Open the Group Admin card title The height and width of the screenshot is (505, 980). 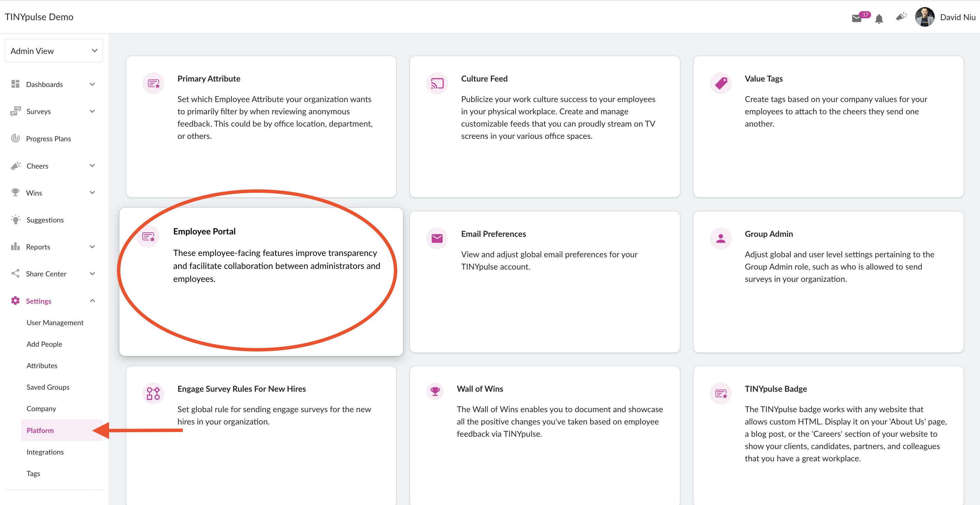click(x=769, y=234)
